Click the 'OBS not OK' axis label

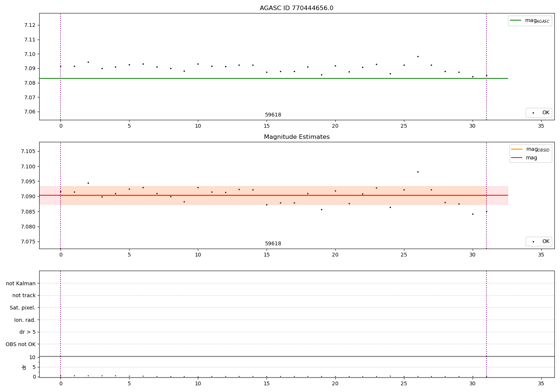pos(21,344)
